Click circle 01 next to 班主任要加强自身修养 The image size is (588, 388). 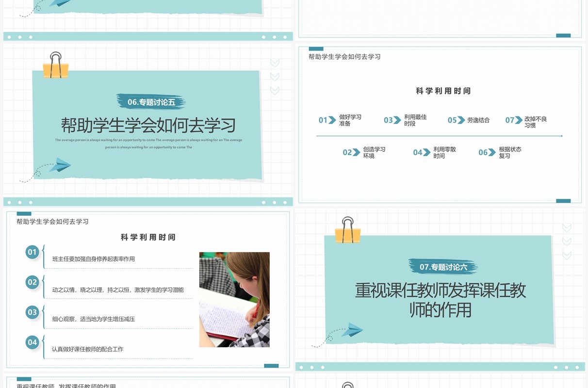pos(33,252)
